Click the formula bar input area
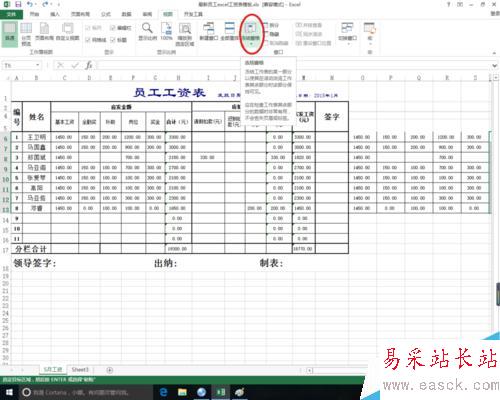The image size is (500, 400). (x=293, y=65)
